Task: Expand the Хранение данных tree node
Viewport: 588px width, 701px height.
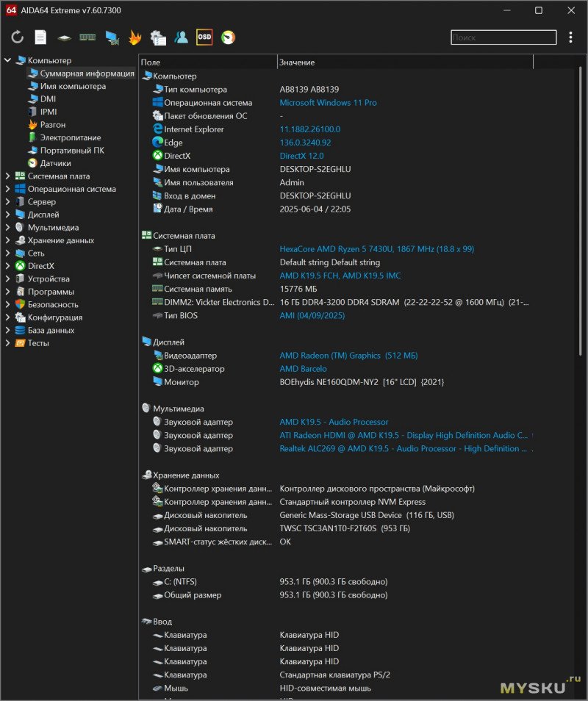Action: [7, 240]
